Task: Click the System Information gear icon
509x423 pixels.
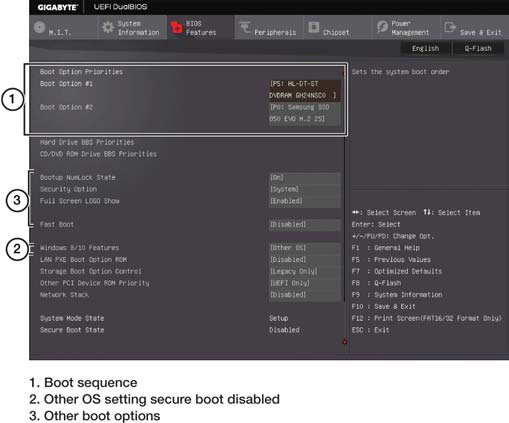Action: [x=108, y=27]
